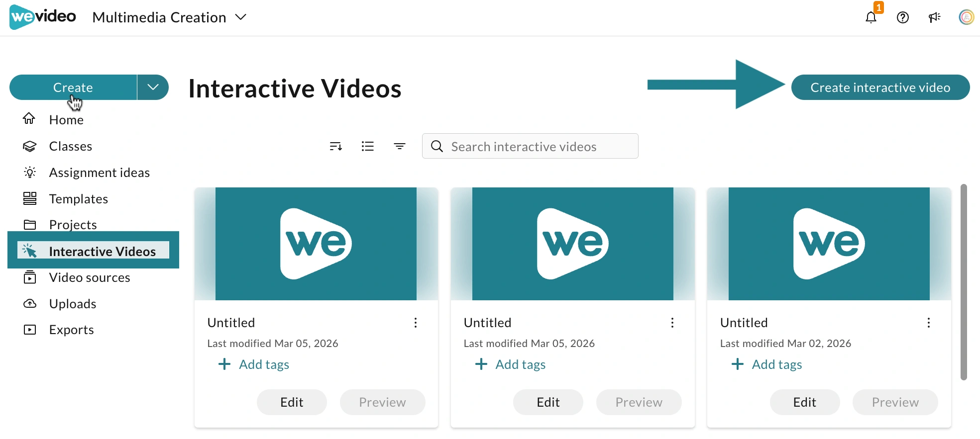Click the Classes graduation cap icon
980x439 pixels.
pos(30,146)
